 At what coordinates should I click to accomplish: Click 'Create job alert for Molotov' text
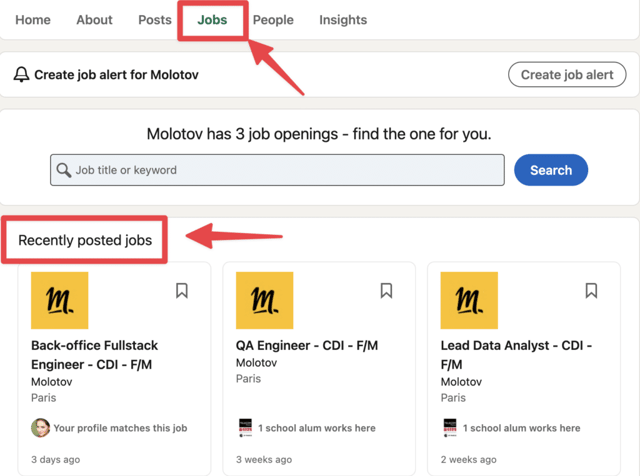[x=116, y=75]
